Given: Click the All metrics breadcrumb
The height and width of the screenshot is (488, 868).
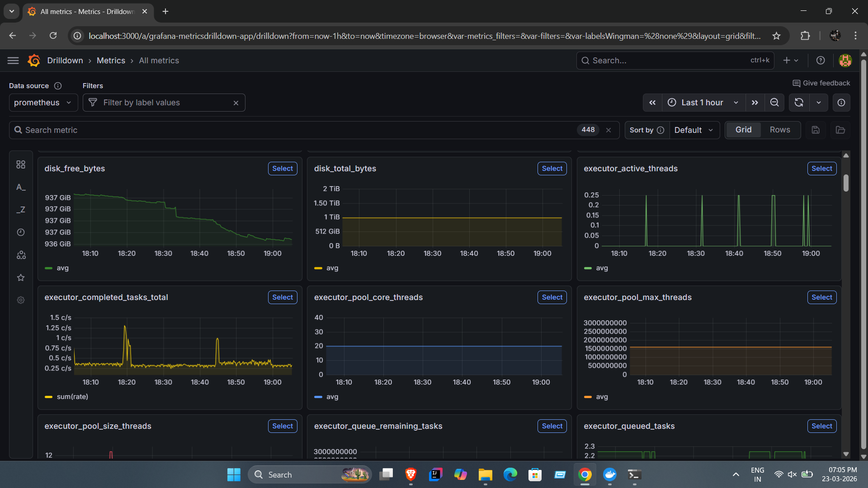Looking at the screenshot, I should (x=159, y=61).
